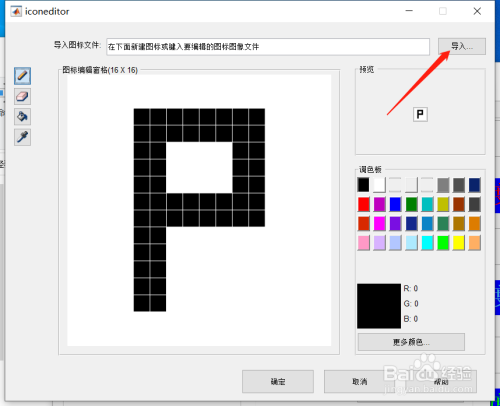Pick the bright green swatch in bottom row
The height and width of the screenshot is (406, 500).
(443, 243)
